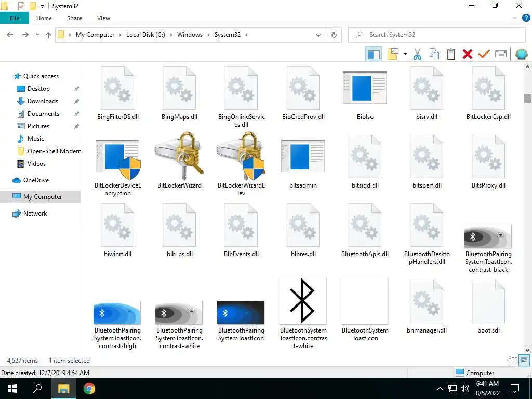Image resolution: width=532 pixels, height=399 pixels.
Task: Open Documents in the navigation pane
Action: tap(43, 114)
